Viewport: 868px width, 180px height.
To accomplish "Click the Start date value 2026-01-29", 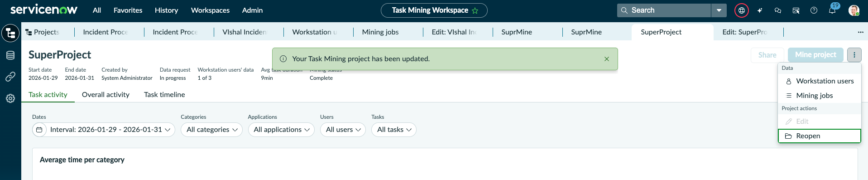I will 43,78.
